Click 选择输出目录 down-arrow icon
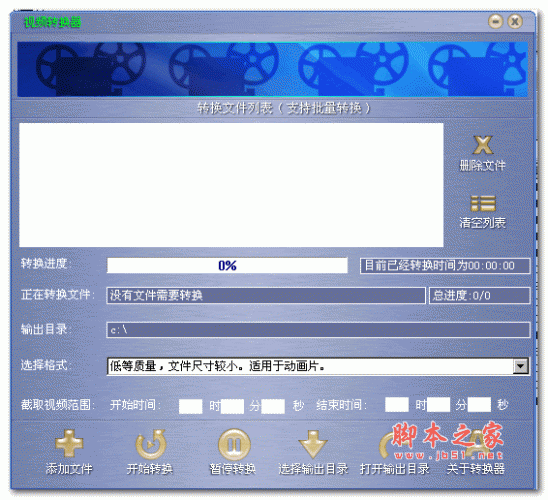Image resolution: width=548 pixels, height=500 pixels. [x=313, y=444]
